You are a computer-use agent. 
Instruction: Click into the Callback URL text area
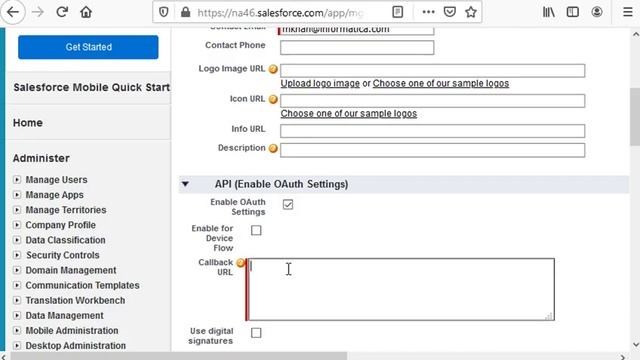(x=401, y=289)
